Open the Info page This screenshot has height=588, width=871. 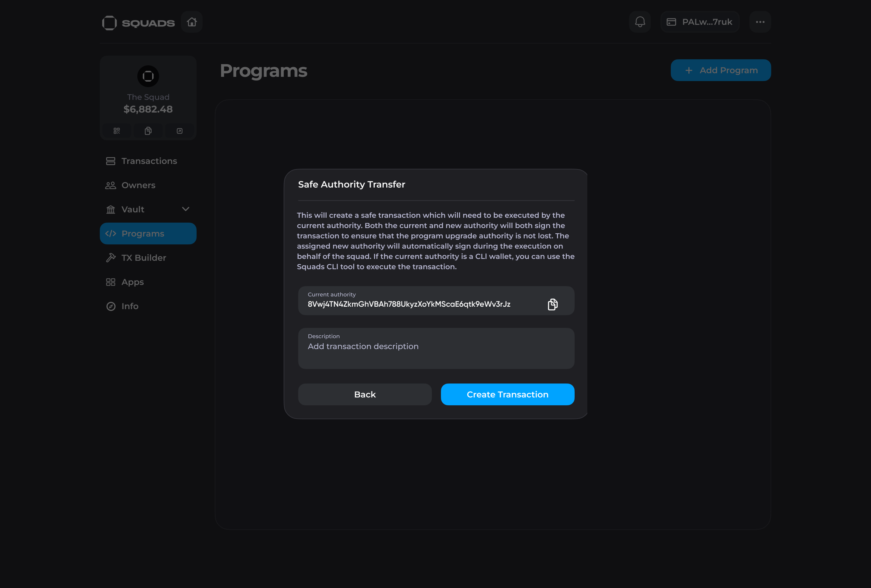pos(130,306)
